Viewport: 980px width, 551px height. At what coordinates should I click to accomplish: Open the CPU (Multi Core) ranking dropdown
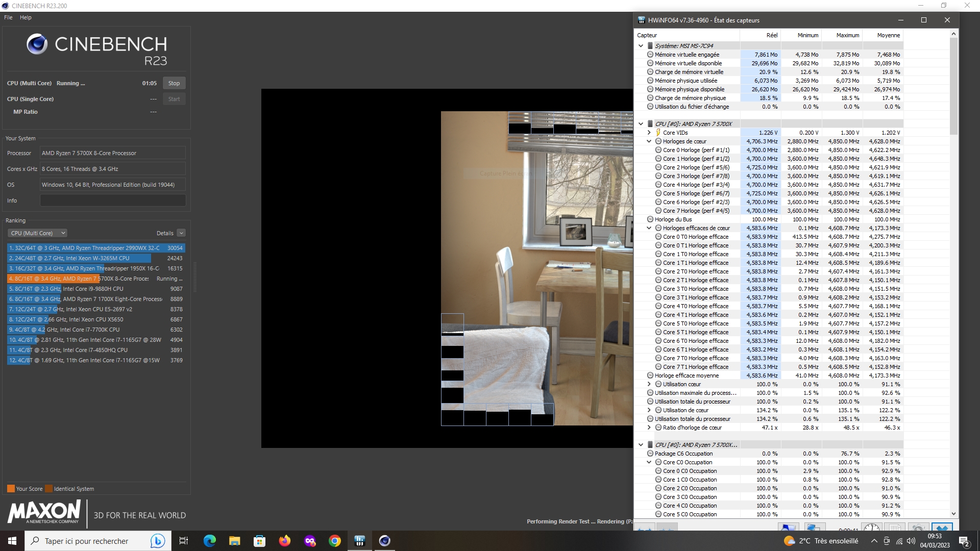click(37, 233)
